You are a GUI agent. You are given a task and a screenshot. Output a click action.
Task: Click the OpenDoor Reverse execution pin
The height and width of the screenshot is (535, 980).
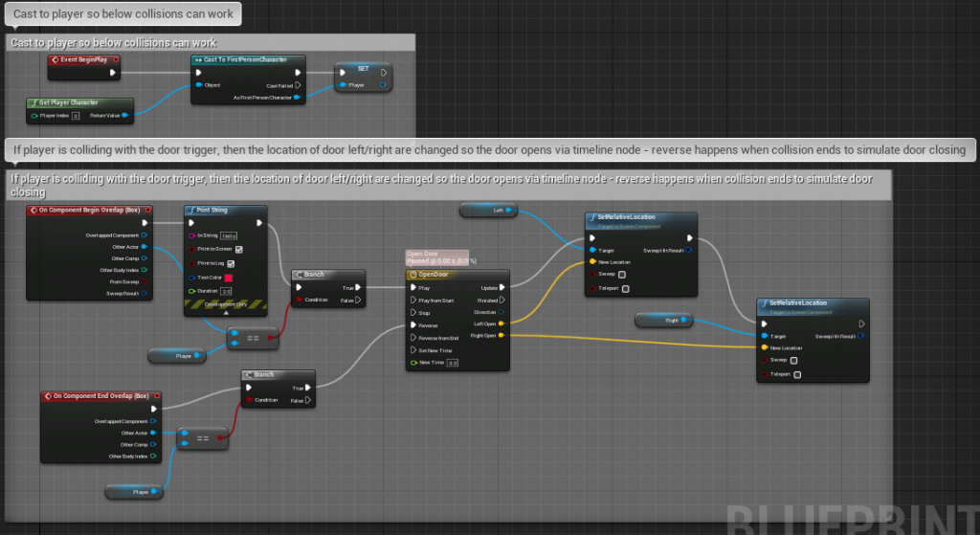[x=412, y=324]
